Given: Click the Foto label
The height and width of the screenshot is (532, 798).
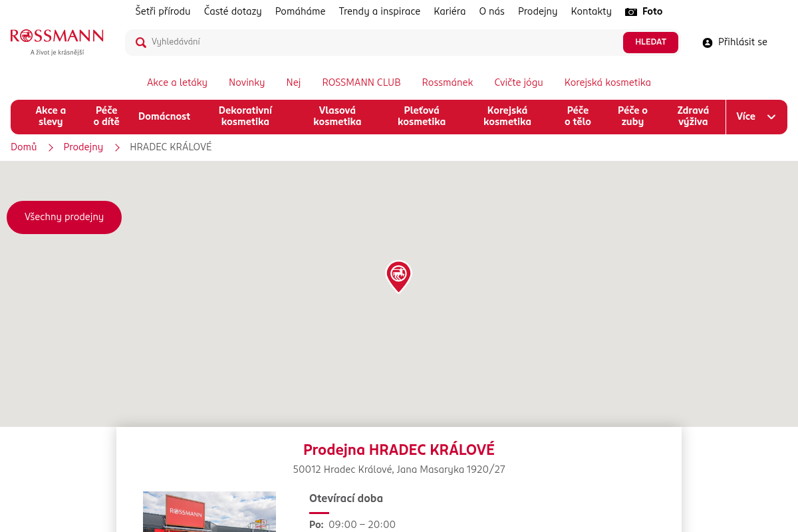Looking at the screenshot, I should [x=652, y=11].
